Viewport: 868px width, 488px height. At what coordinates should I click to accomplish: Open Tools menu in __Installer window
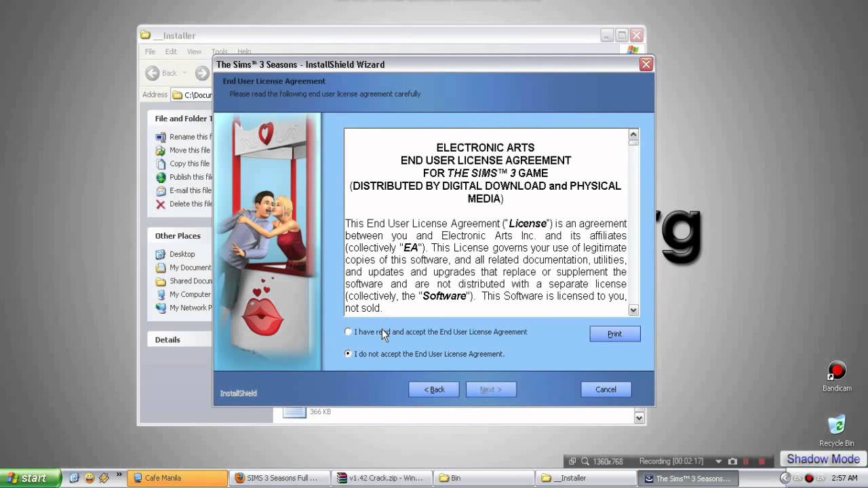219,52
